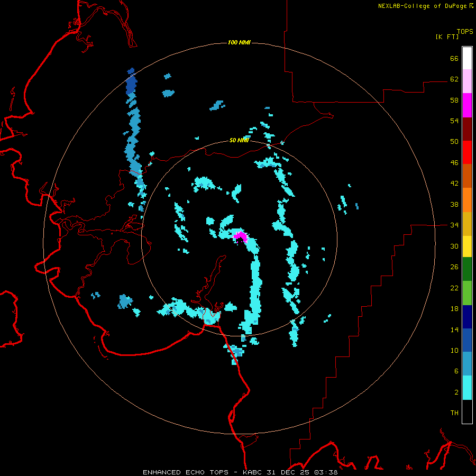The height and width of the screenshot is (476, 476).
Task: Click the light blue swatch near 6
Action: point(467,364)
